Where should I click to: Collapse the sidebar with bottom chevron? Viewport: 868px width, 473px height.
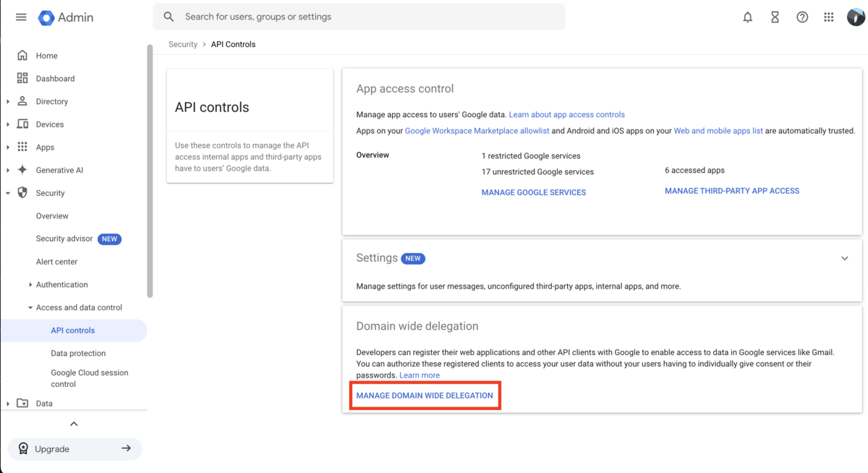click(74, 423)
